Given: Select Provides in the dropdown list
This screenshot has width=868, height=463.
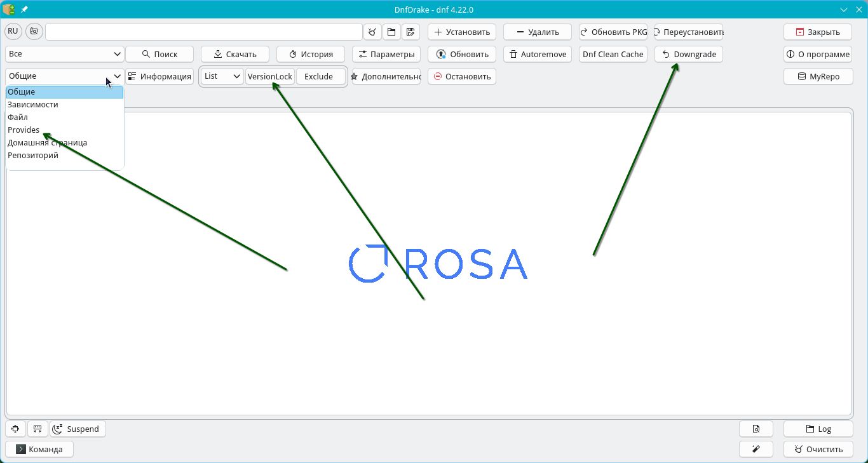Looking at the screenshot, I should pyautogui.click(x=65, y=130).
